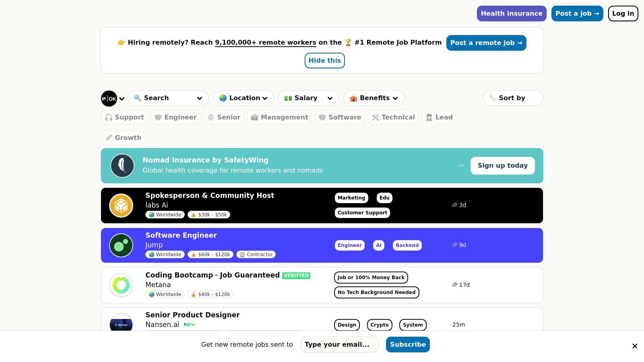
Task: Click the Jump company logo
Action: [x=121, y=245]
